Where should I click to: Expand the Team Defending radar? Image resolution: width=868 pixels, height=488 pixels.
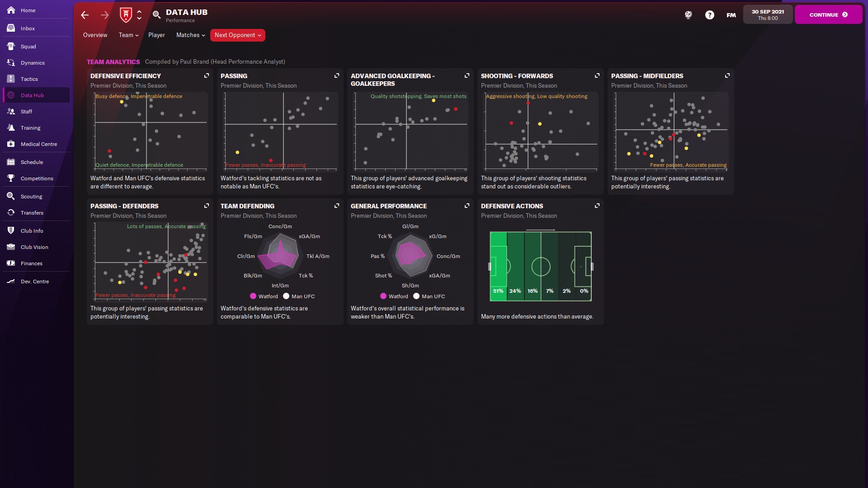pos(337,206)
